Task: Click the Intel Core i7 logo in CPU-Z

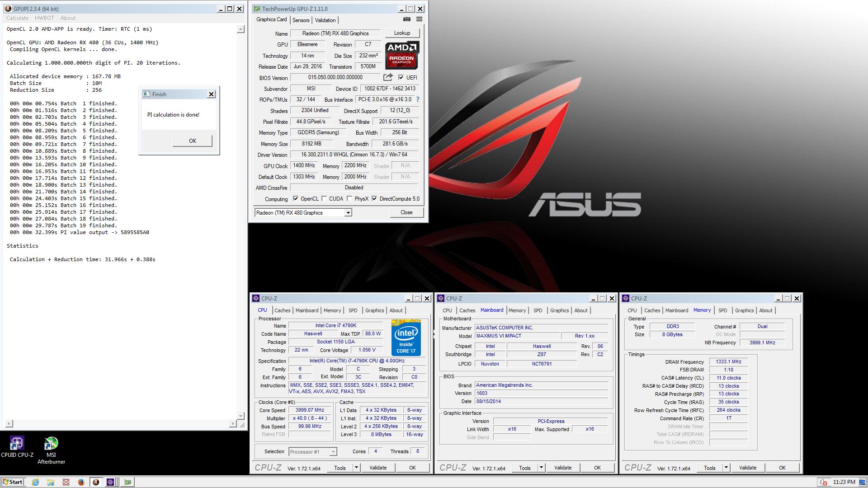Action: tap(406, 338)
